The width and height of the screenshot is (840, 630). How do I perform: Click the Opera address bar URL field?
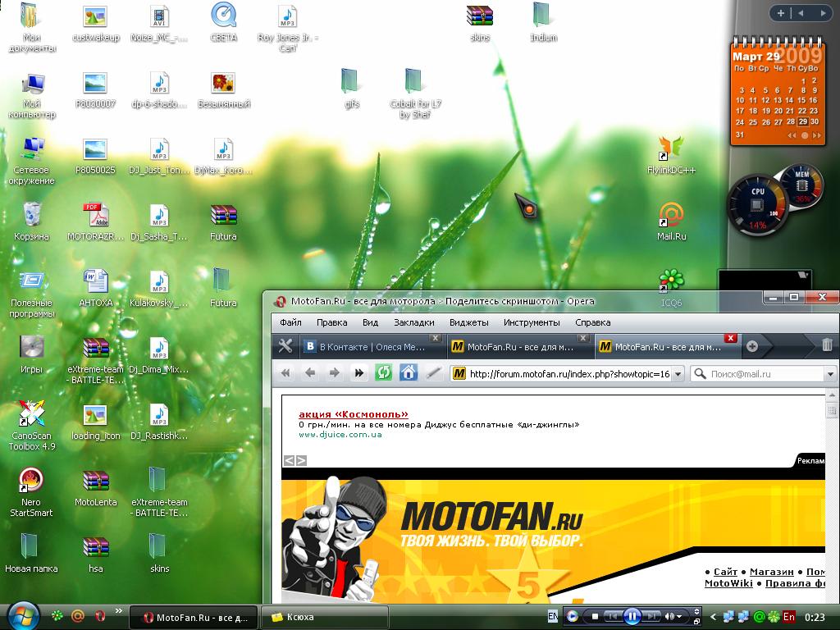coord(566,374)
